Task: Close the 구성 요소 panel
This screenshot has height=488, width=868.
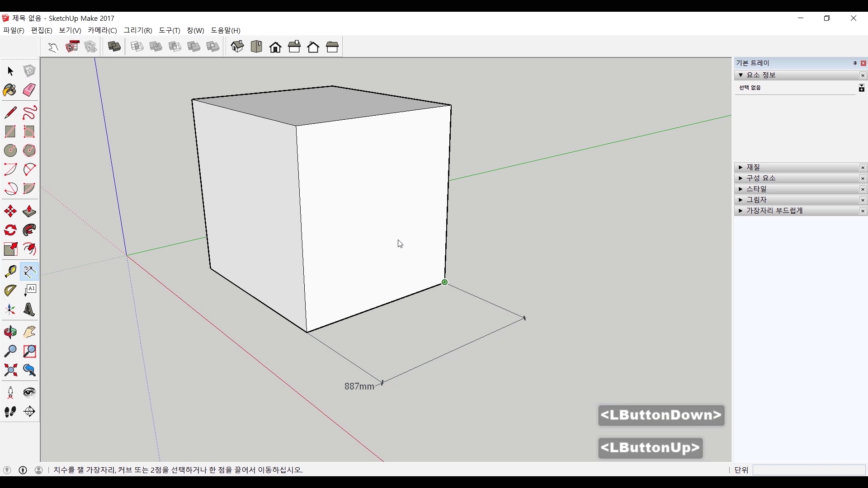Action: click(863, 178)
